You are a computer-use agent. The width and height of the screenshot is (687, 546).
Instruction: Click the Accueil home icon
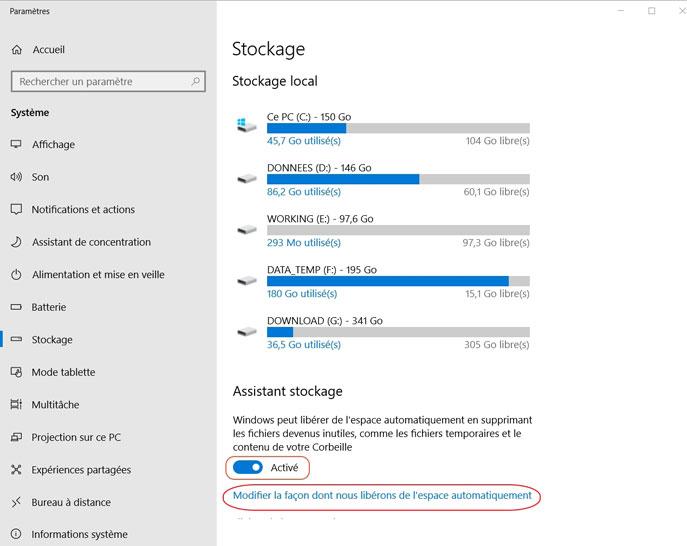(x=17, y=50)
